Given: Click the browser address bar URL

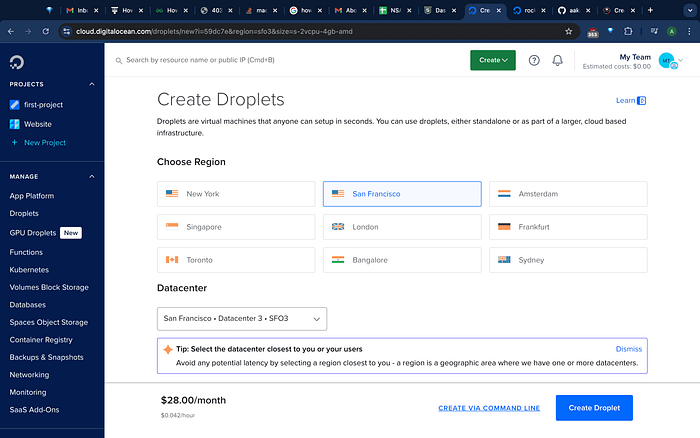Looking at the screenshot, I should 214,31.
